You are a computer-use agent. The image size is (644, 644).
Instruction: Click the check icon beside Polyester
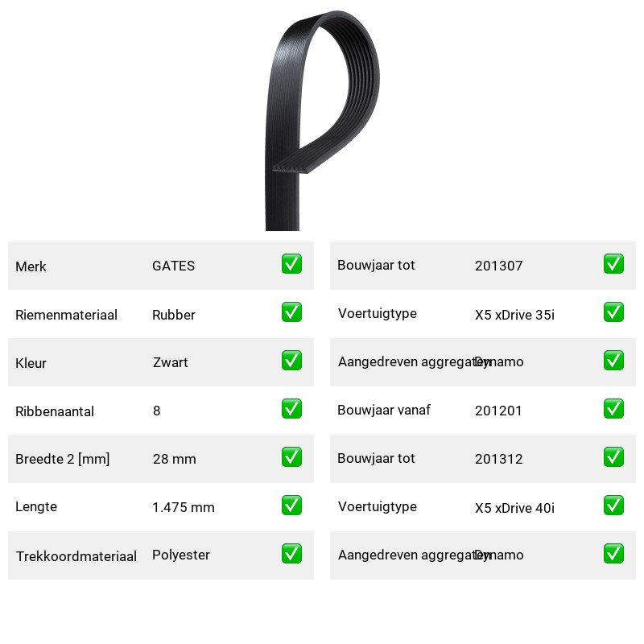(x=291, y=554)
